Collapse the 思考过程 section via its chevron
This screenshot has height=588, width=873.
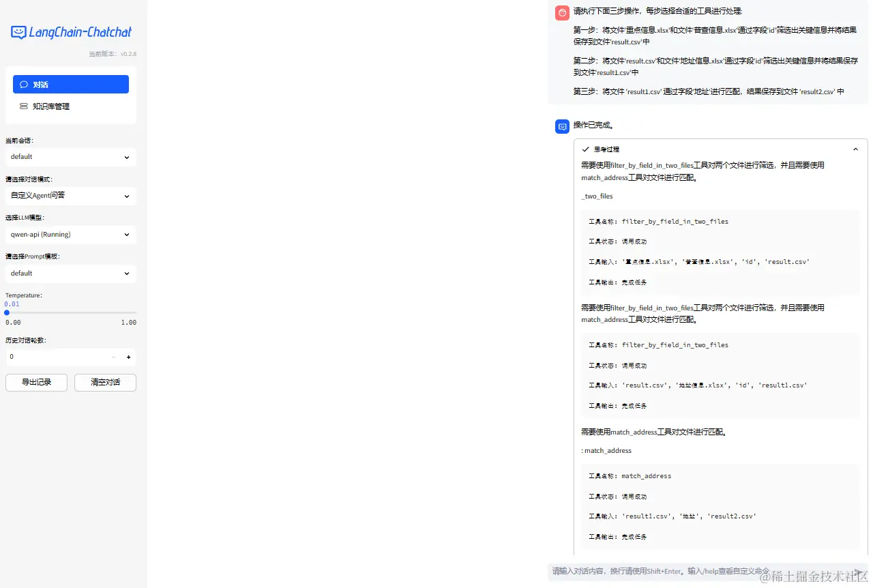(855, 149)
